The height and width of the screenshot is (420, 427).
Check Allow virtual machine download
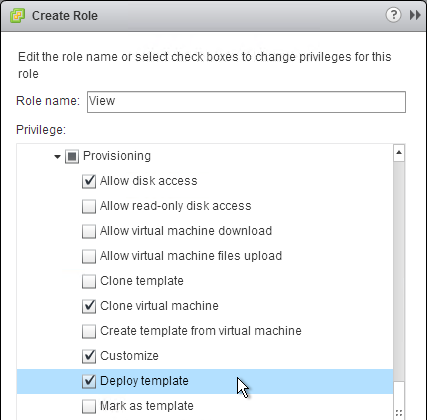coord(89,231)
